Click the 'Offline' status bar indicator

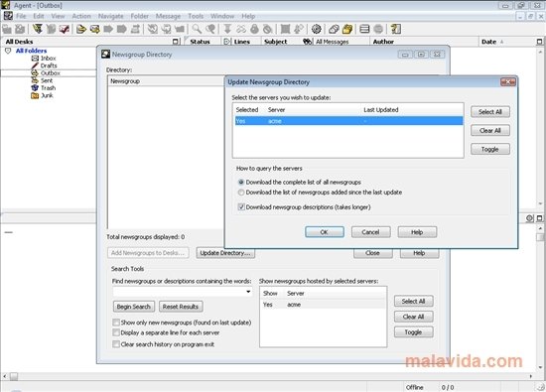coord(414,387)
